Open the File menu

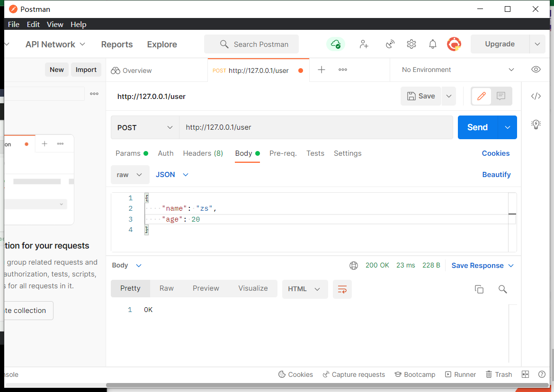coord(13,24)
